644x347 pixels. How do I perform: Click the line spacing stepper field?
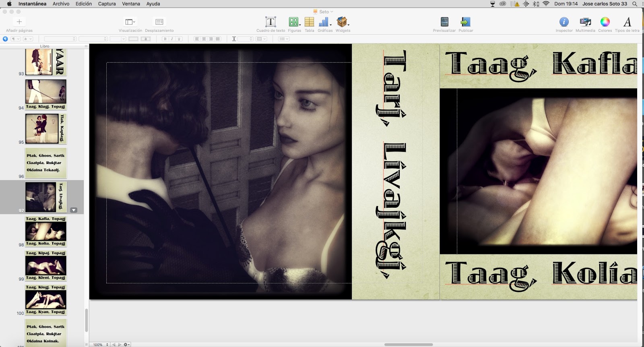(245, 39)
